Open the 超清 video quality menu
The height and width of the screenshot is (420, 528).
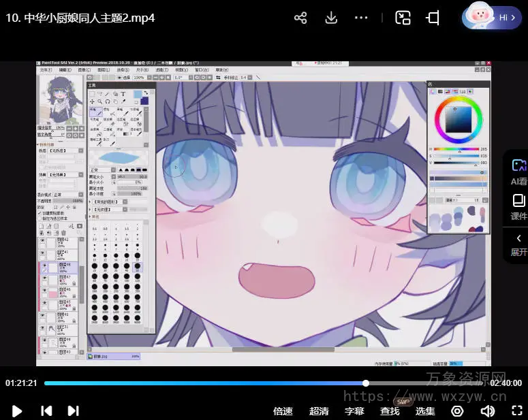pos(319,410)
